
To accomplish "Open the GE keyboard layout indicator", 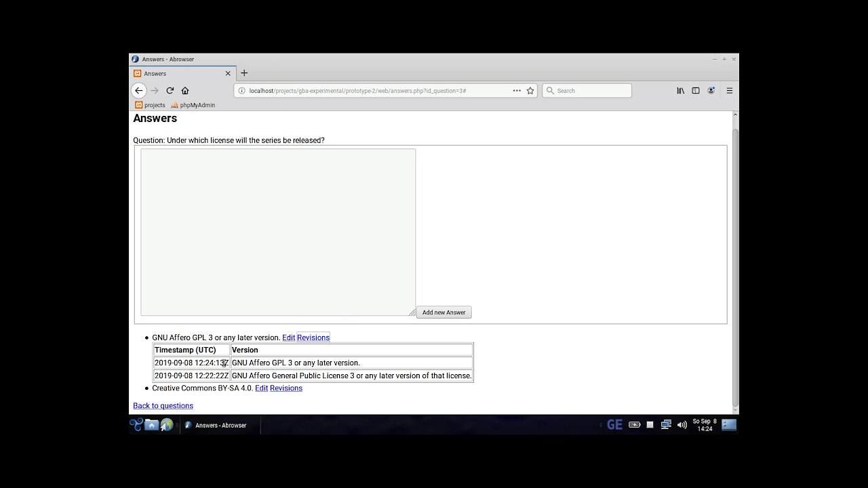I will point(614,425).
